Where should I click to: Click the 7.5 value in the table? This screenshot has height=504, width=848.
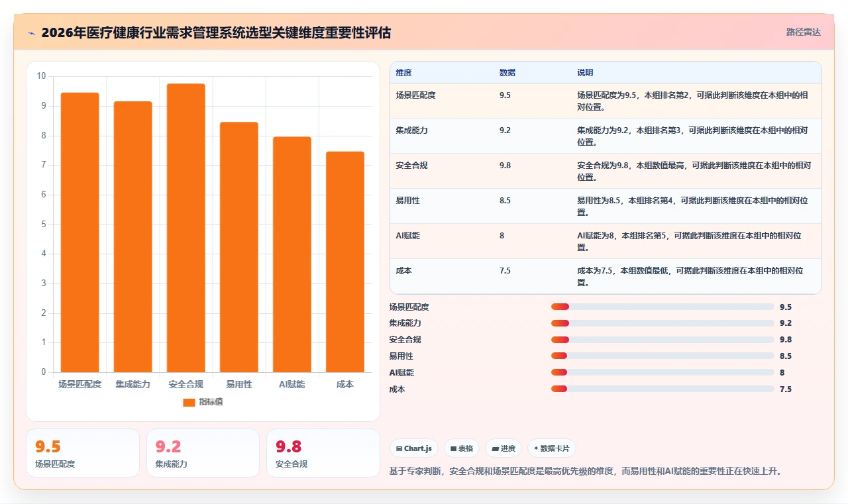click(505, 271)
